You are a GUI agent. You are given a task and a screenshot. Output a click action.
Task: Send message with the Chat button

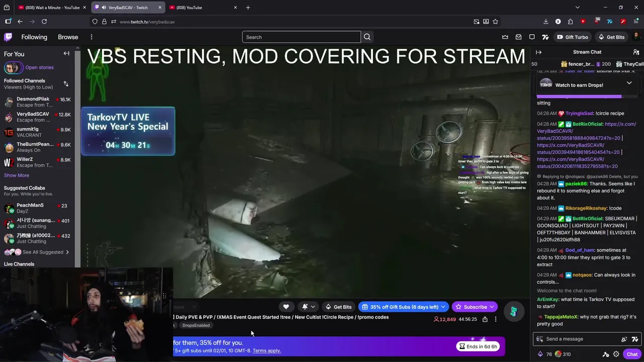coord(632,354)
